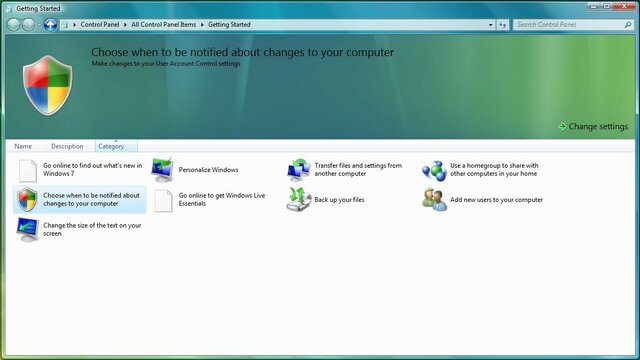Viewport: 640px width, 360px height.
Task: Open Go online to find out what's new
Action: tap(93, 169)
